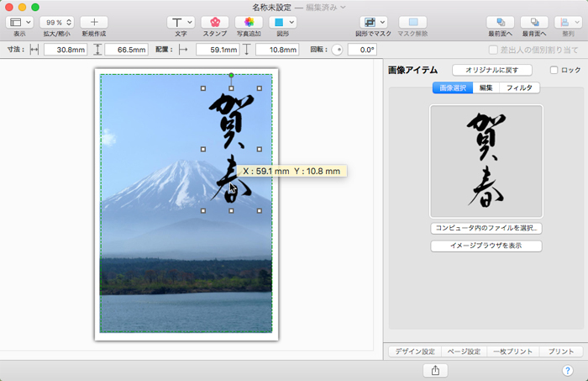Click コンピュータ内のファイルを選択 button
Viewport: 588px width, 381px height.
coord(486,228)
